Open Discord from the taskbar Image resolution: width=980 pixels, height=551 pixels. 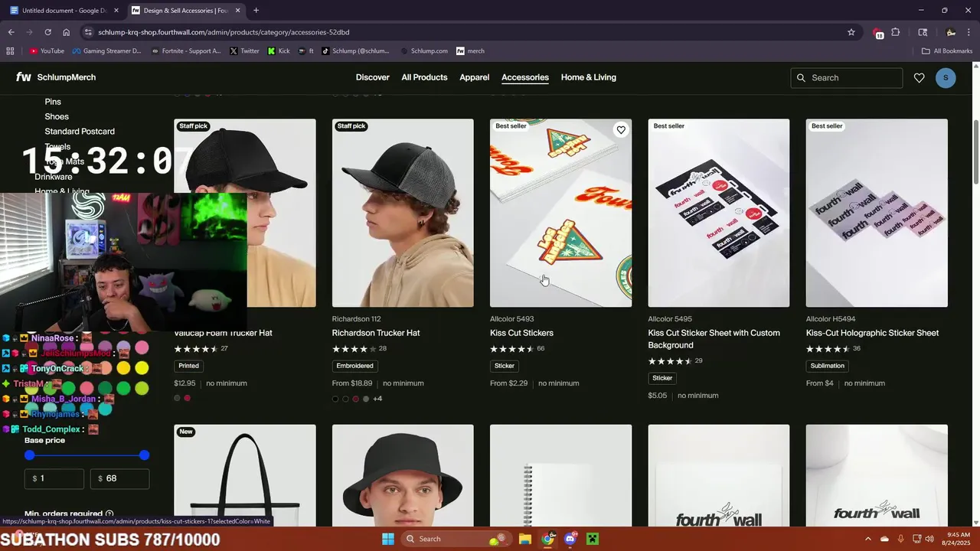point(570,539)
